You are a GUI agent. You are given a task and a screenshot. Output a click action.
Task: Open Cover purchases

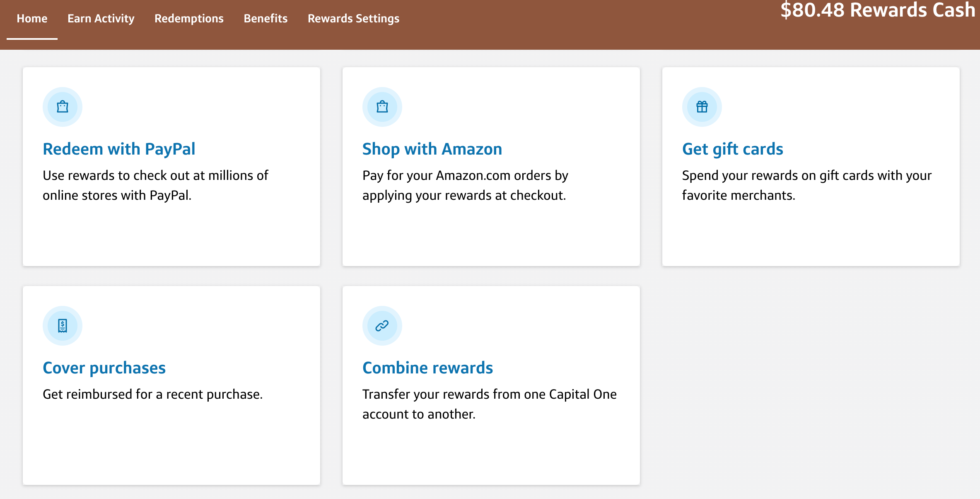[104, 368]
